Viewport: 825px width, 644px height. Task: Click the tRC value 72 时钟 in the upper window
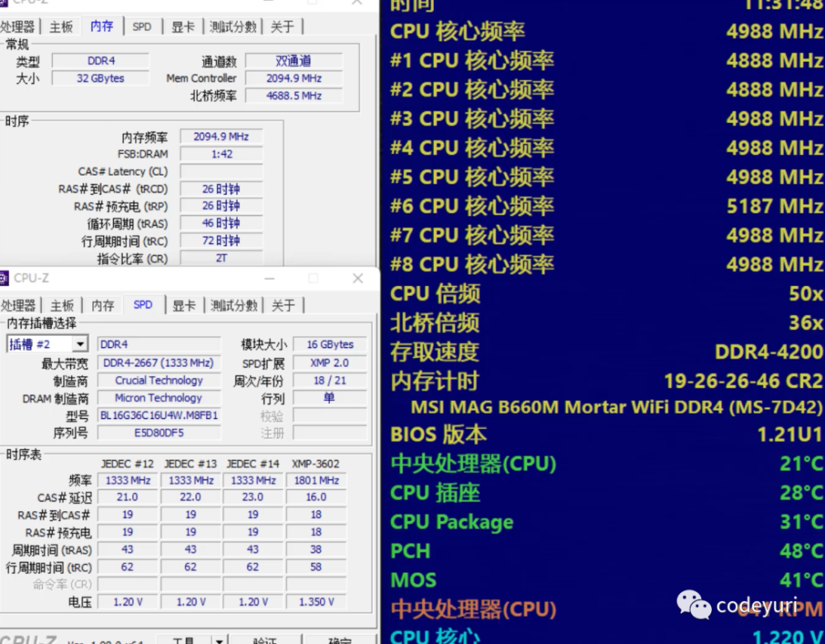(x=221, y=241)
